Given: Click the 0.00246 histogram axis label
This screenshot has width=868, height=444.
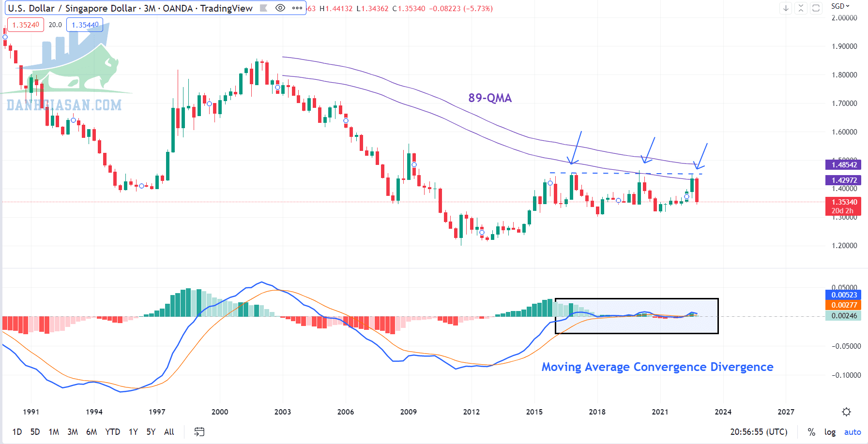Looking at the screenshot, I should coord(844,316).
